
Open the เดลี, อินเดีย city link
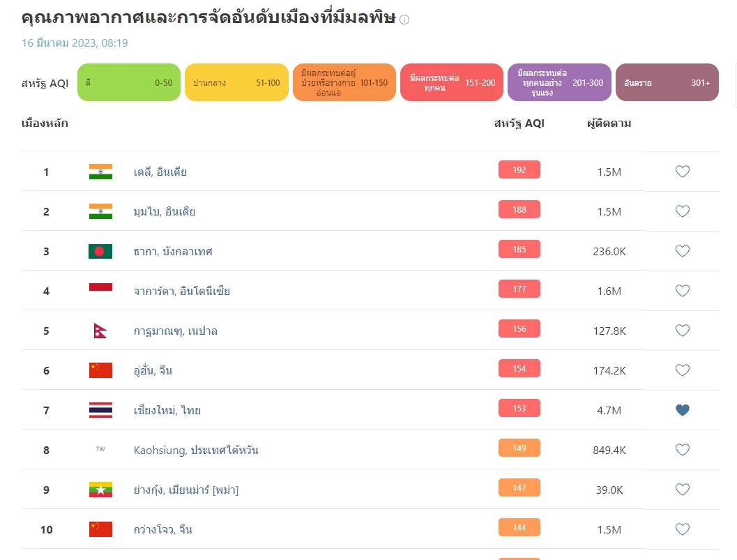(160, 171)
